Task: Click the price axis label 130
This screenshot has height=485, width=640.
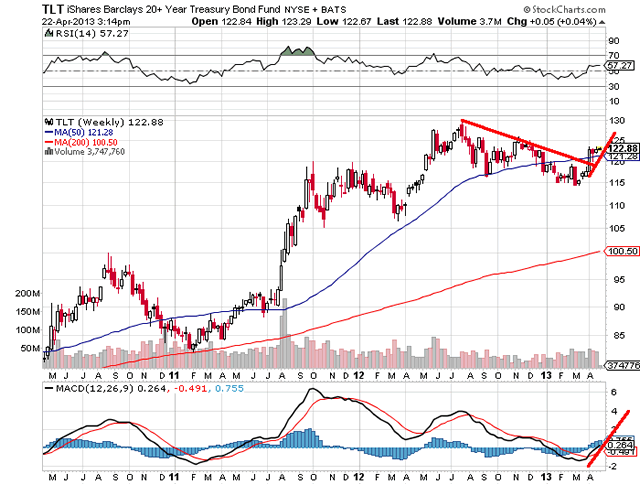Action: click(616, 120)
